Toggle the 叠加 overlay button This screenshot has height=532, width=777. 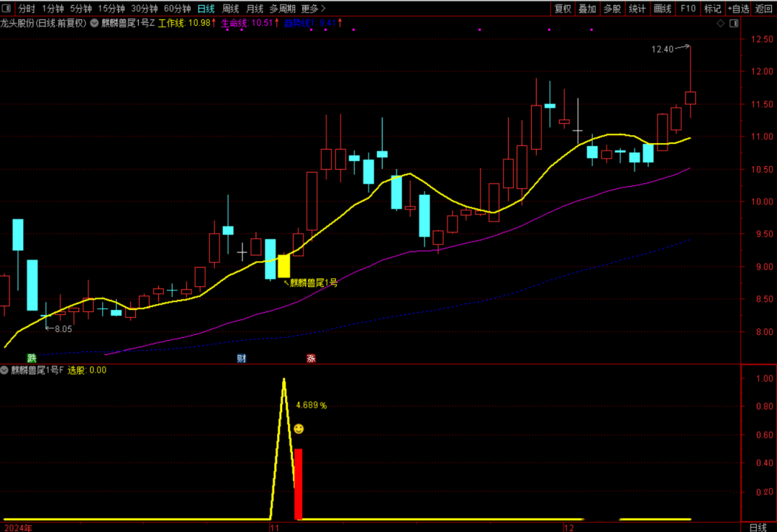point(587,9)
